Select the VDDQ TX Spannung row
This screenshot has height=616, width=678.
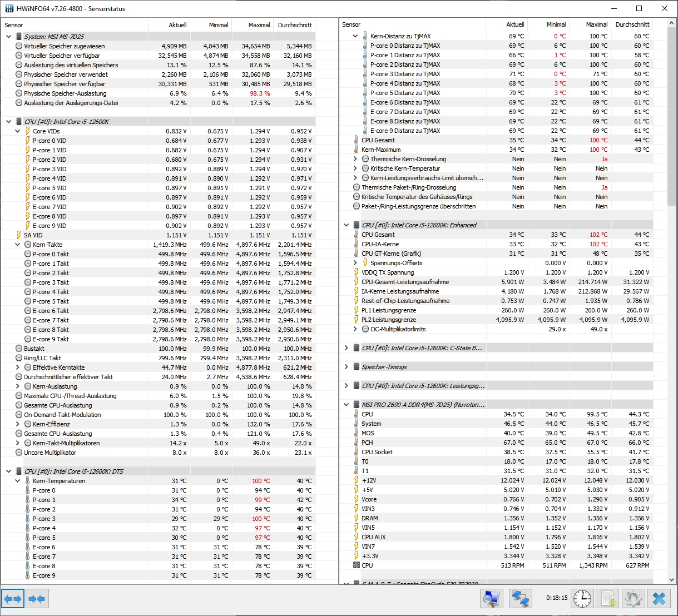pyautogui.click(x=496, y=272)
